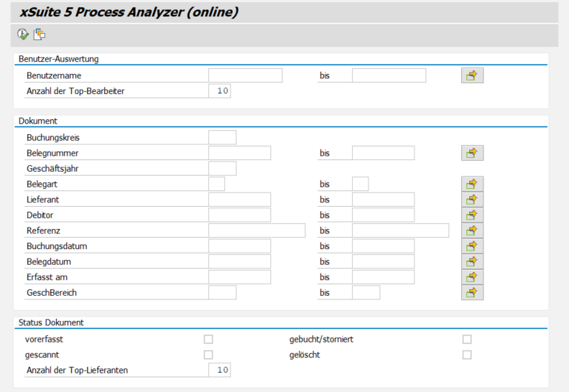Focus the Benutzername from field

(245, 75)
